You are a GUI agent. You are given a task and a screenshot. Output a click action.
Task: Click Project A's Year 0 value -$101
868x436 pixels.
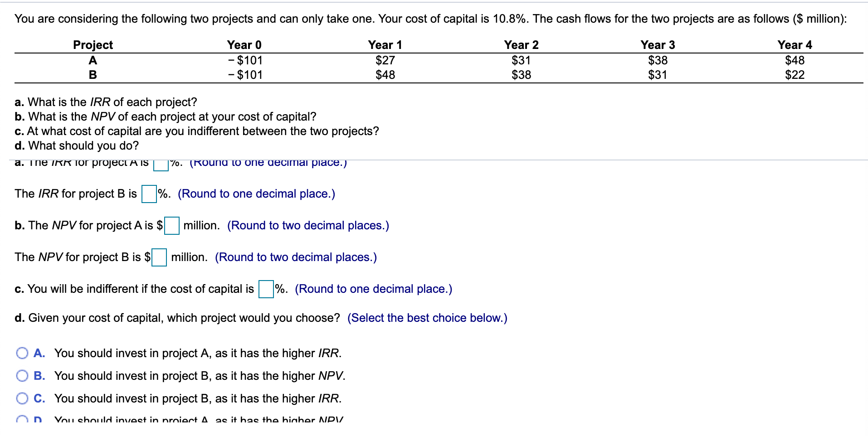pos(245,60)
